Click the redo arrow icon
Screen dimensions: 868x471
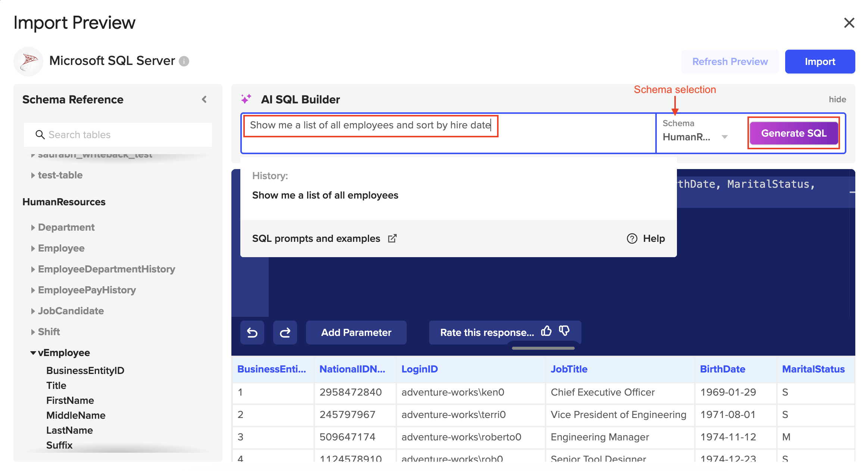285,332
